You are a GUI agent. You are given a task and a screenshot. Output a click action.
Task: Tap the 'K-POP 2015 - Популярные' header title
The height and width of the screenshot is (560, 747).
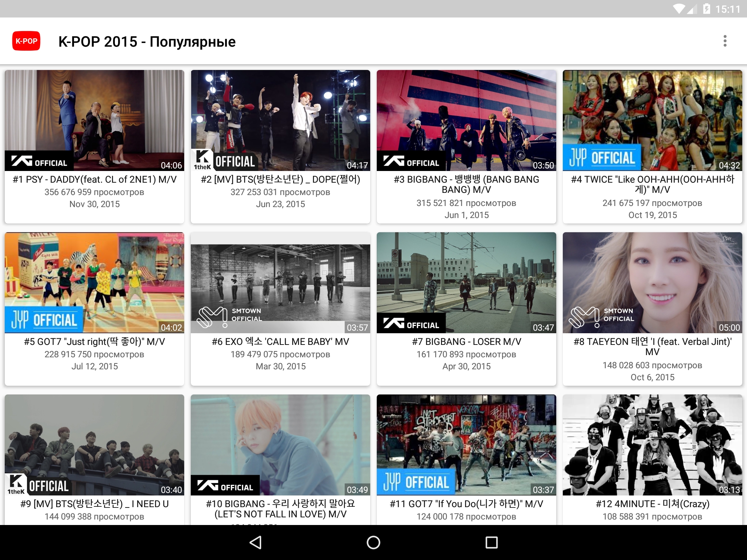pyautogui.click(x=147, y=42)
